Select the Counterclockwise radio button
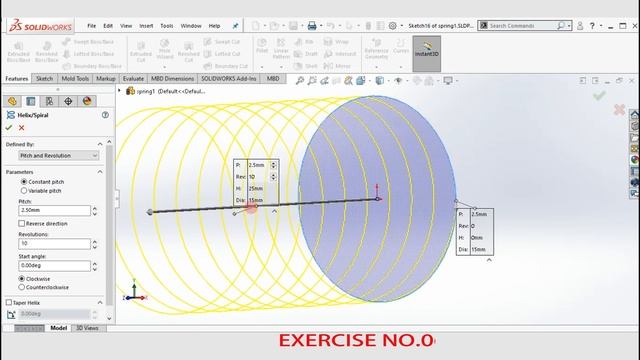 click(x=22, y=287)
